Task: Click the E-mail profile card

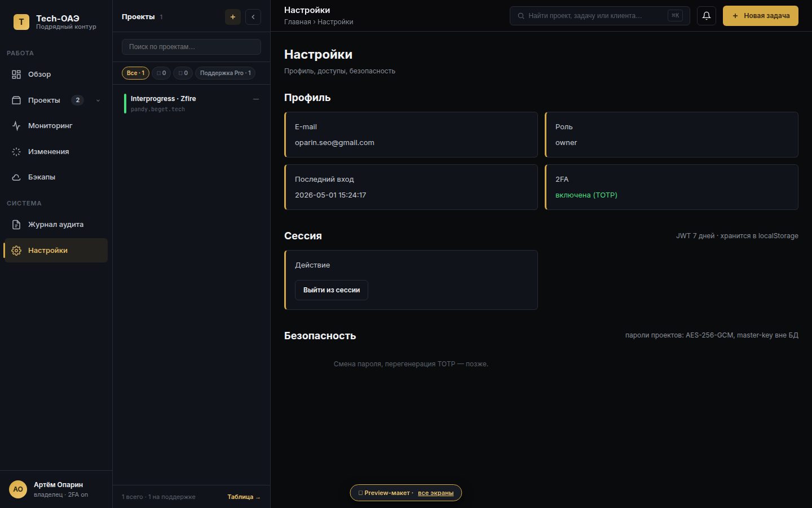Action: [411, 134]
